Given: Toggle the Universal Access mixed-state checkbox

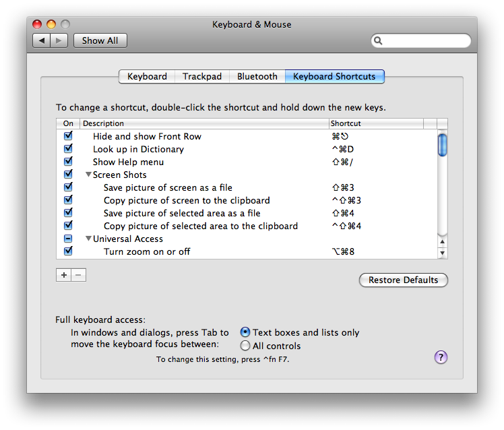Looking at the screenshot, I should (68, 239).
